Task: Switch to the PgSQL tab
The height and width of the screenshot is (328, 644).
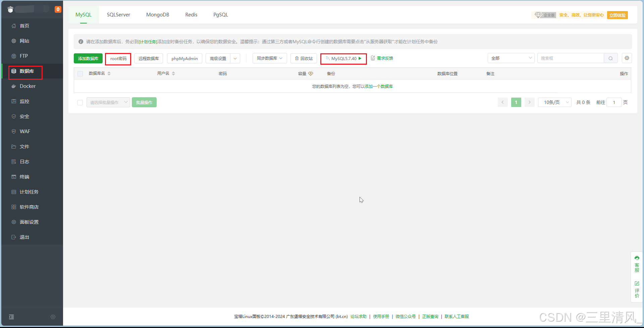Action: coord(221,15)
